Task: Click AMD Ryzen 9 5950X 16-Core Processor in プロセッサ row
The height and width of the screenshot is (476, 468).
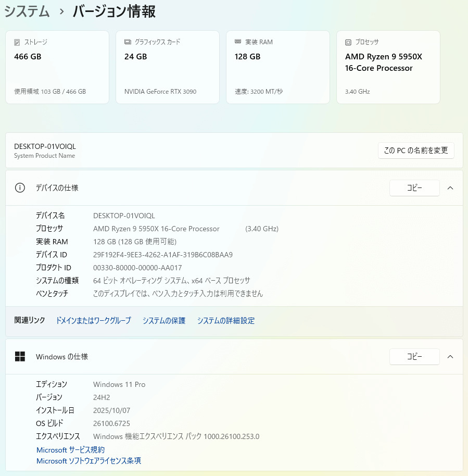Action: point(156,229)
